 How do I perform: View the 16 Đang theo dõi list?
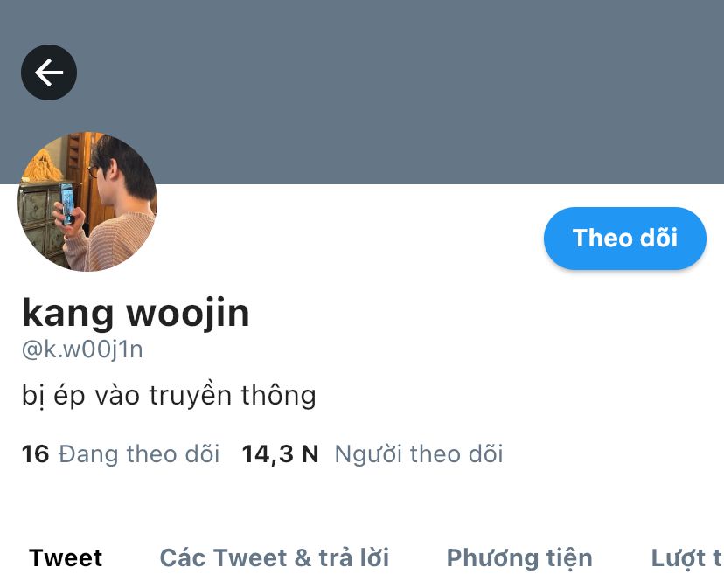click(x=121, y=453)
